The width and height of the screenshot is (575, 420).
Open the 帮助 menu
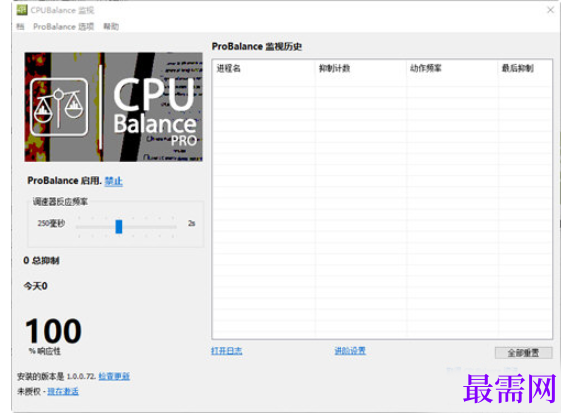(111, 26)
